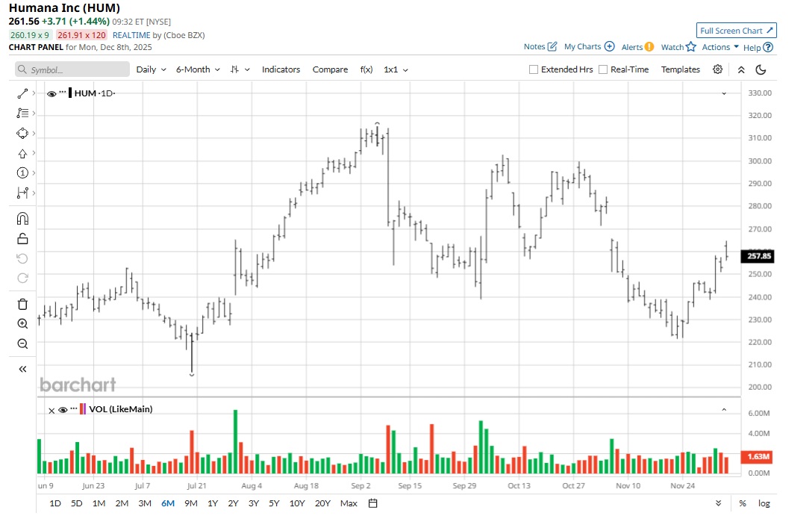Click the 1.63M volume label
Screen dimensions: 812x522
[x=757, y=457]
